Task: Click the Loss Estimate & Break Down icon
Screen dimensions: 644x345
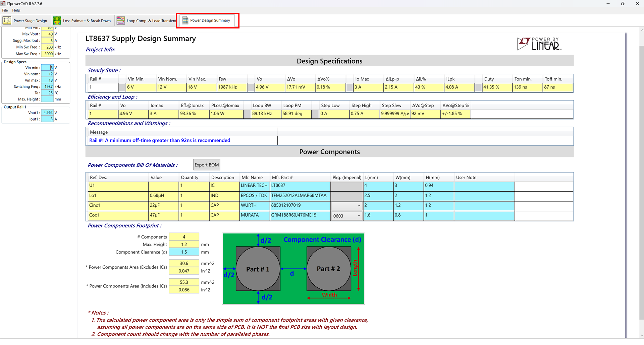Action: [x=57, y=20]
